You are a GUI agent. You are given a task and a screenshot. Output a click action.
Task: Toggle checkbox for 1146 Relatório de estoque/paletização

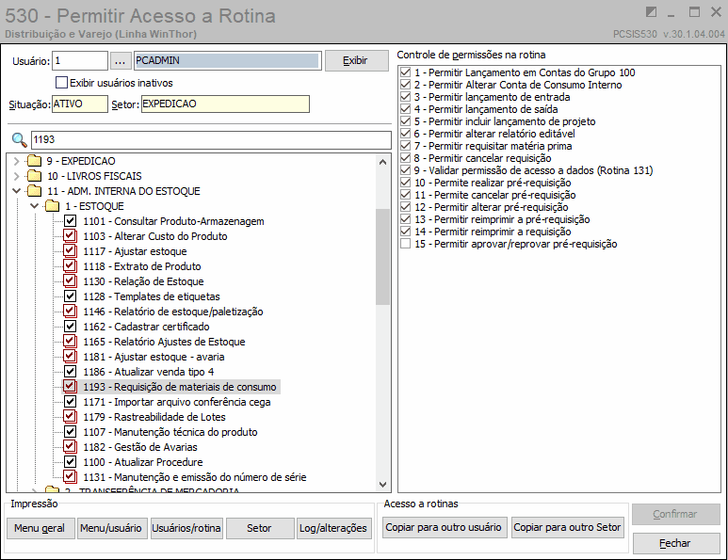tap(70, 311)
